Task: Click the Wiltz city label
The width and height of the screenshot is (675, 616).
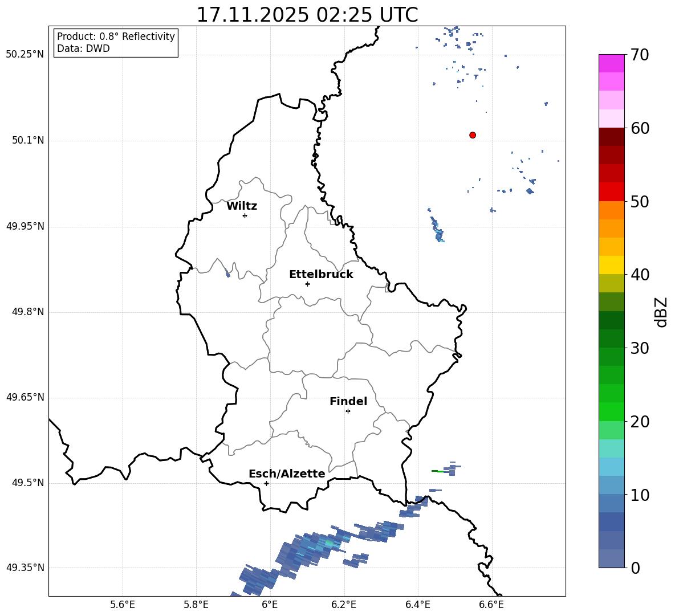Action: coord(242,206)
